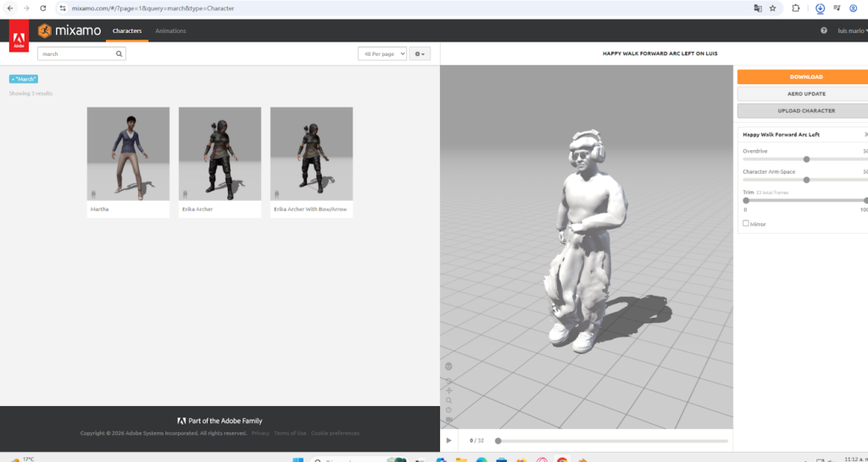Play the animation preview
The image size is (868, 462).
pos(449,441)
